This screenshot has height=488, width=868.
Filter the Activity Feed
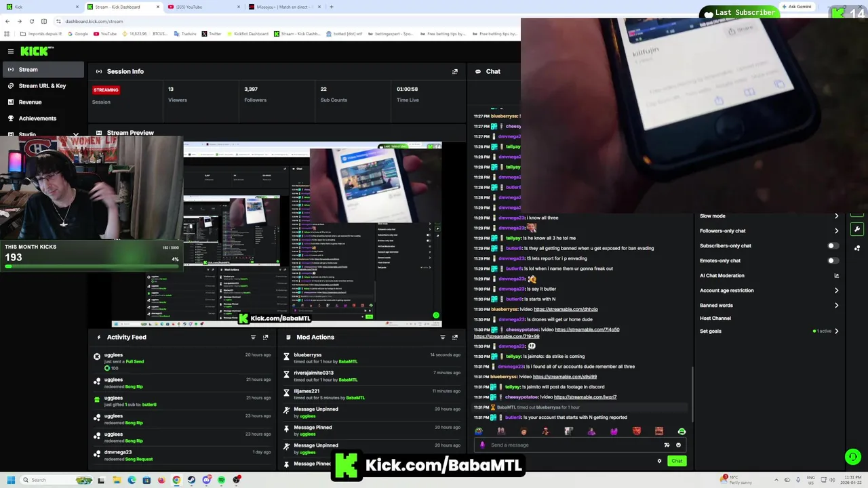(x=253, y=337)
